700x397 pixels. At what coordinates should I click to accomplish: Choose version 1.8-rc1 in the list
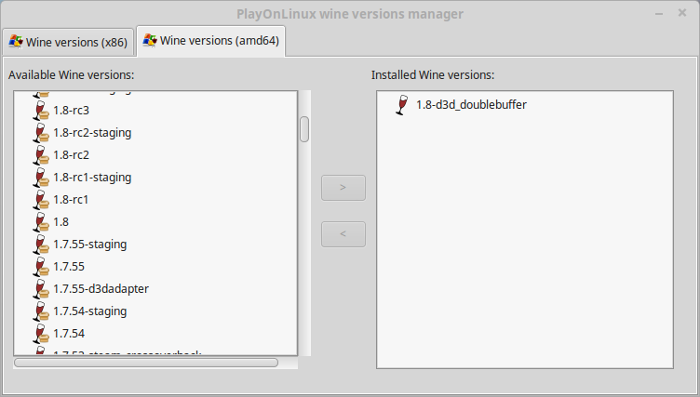[x=71, y=200]
